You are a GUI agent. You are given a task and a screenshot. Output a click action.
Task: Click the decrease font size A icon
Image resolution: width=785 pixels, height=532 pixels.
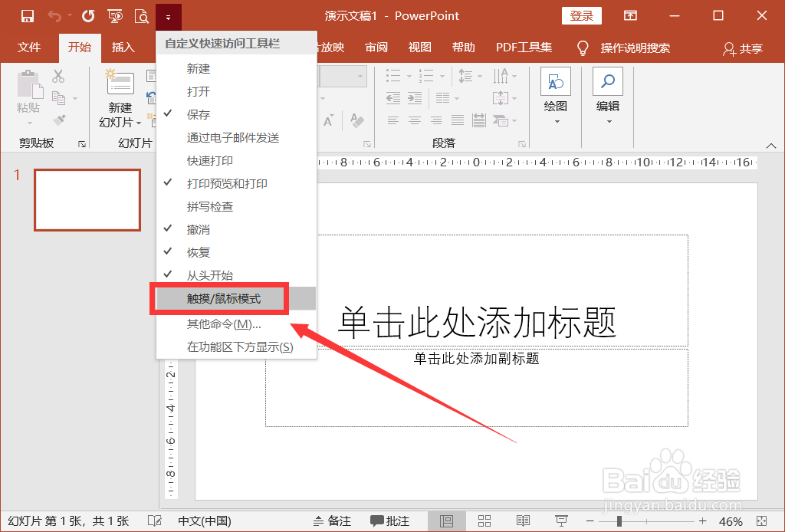pyautogui.click(x=328, y=121)
